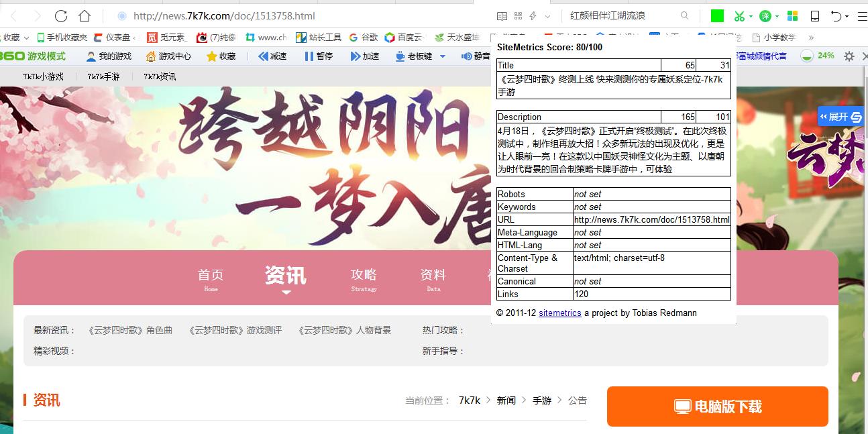Click the 24% memory usage indicator
The image size is (868, 434).
[818, 56]
